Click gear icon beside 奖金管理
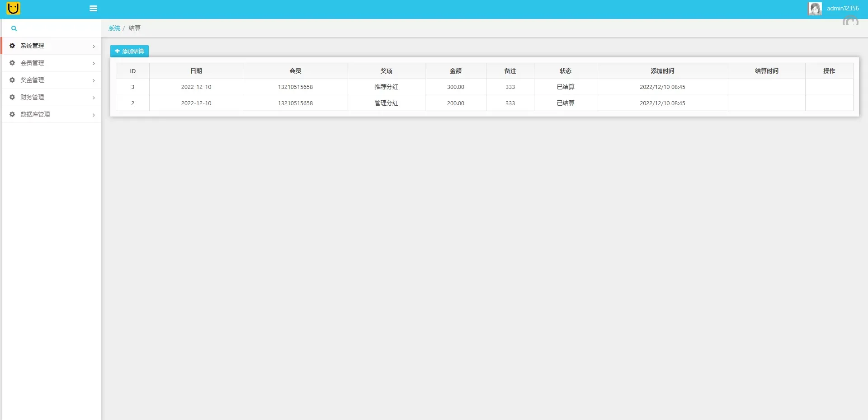Screen dimensions: 868x420 (12, 80)
